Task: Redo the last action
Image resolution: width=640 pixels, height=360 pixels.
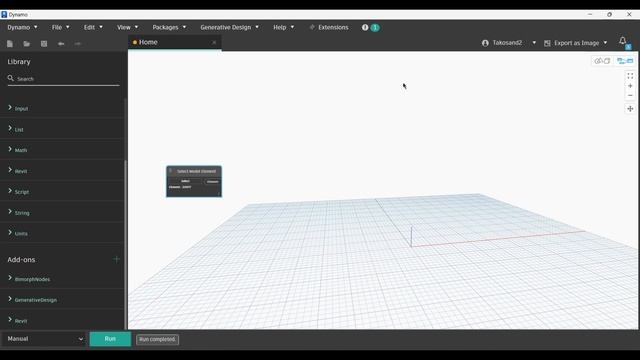Action: pyautogui.click(x=78, y=44)
